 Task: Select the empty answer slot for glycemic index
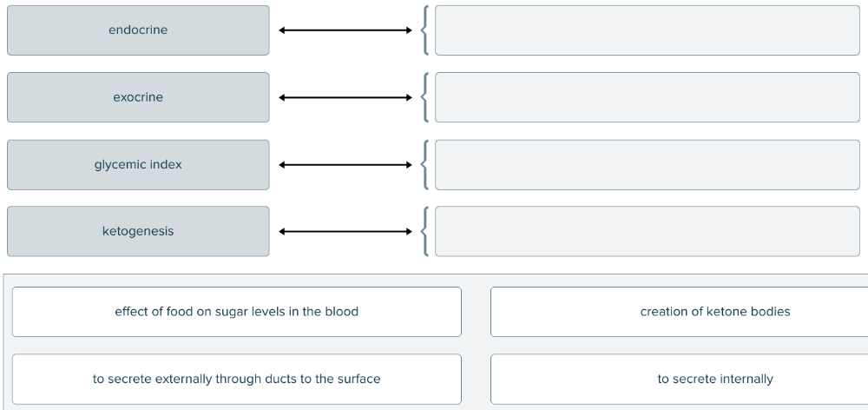[x=647, y=164]
